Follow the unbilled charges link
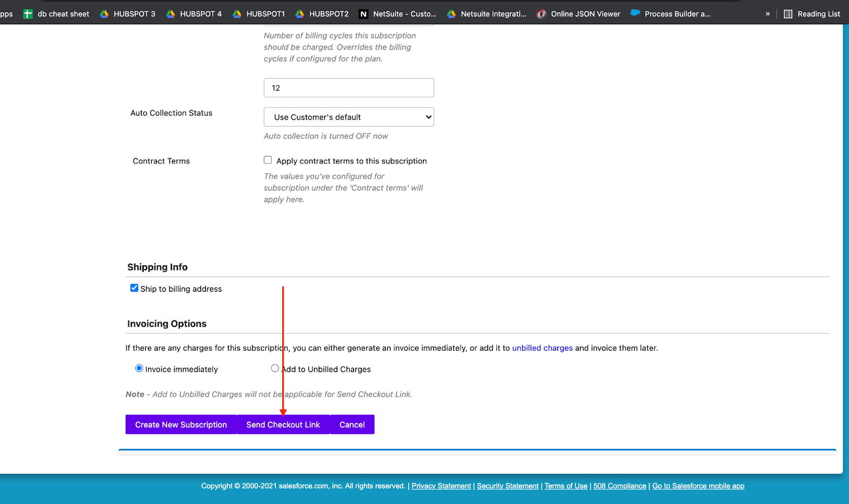Screen dimensions: 849x504 pyautogui.click(x=542, y=348)
